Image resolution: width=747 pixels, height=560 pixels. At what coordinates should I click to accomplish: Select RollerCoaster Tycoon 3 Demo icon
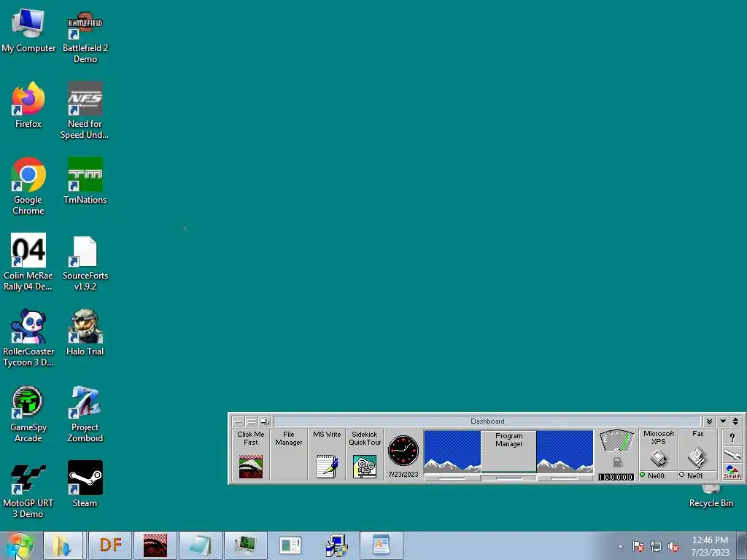point(28,338)
